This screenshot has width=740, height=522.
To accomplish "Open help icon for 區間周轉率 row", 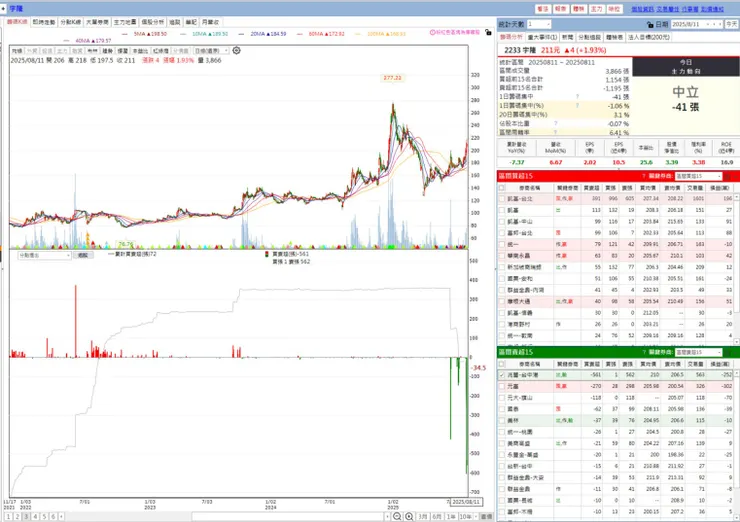I will point(555,133).
